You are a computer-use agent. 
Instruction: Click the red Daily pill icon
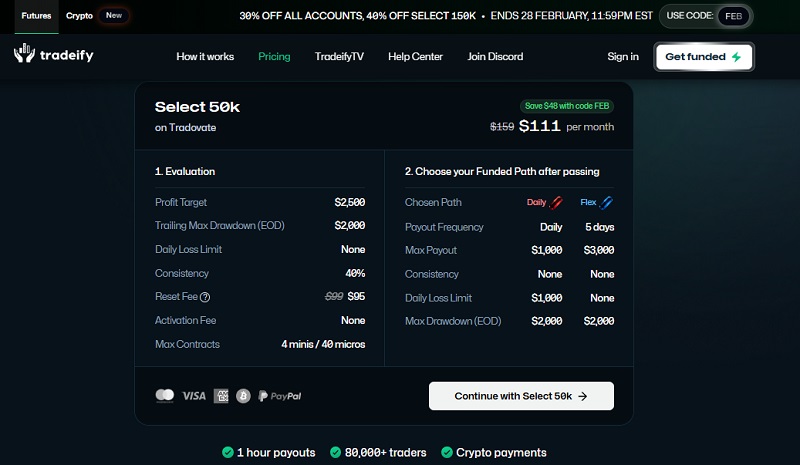(556, 203)
